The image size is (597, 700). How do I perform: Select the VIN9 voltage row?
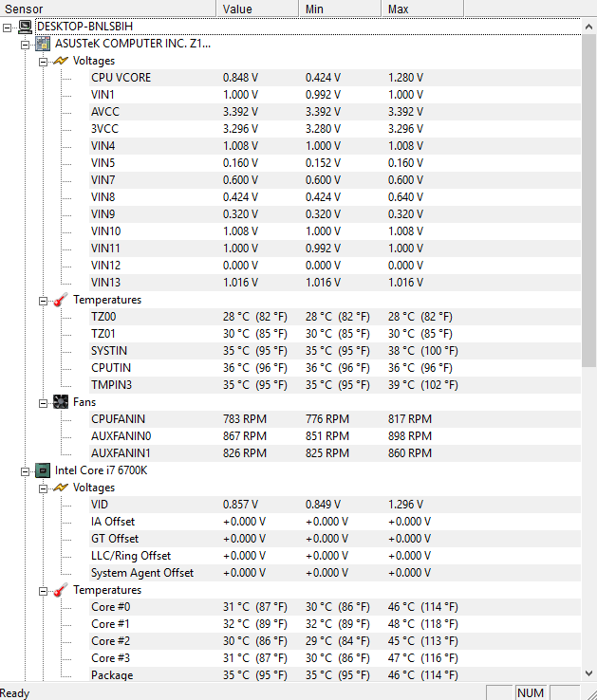coord(335,214)
